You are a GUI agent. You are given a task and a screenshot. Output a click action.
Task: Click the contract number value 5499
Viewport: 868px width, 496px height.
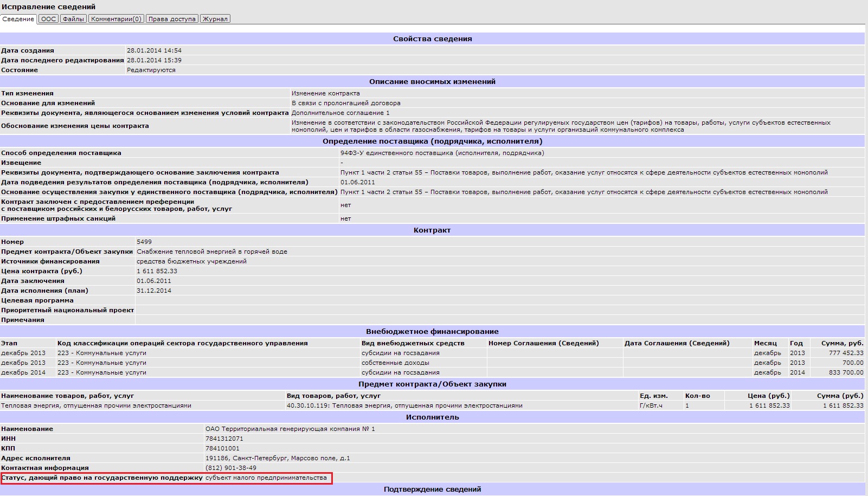[x=144, y=242]
